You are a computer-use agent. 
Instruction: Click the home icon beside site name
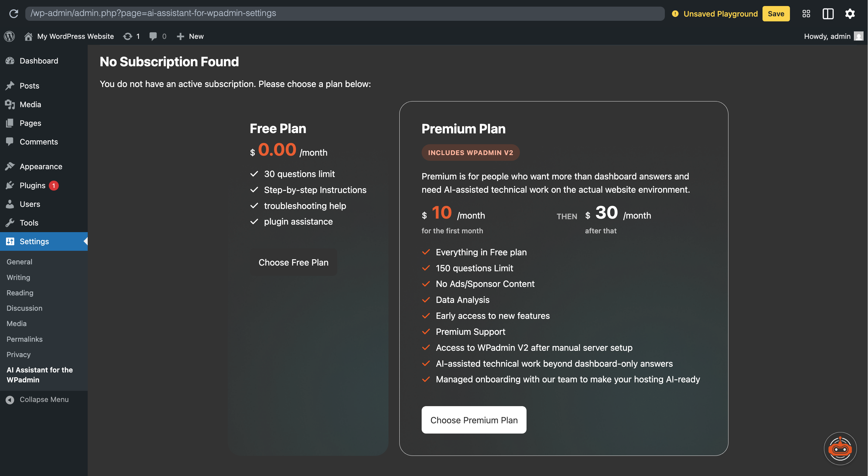coord(28,36)
